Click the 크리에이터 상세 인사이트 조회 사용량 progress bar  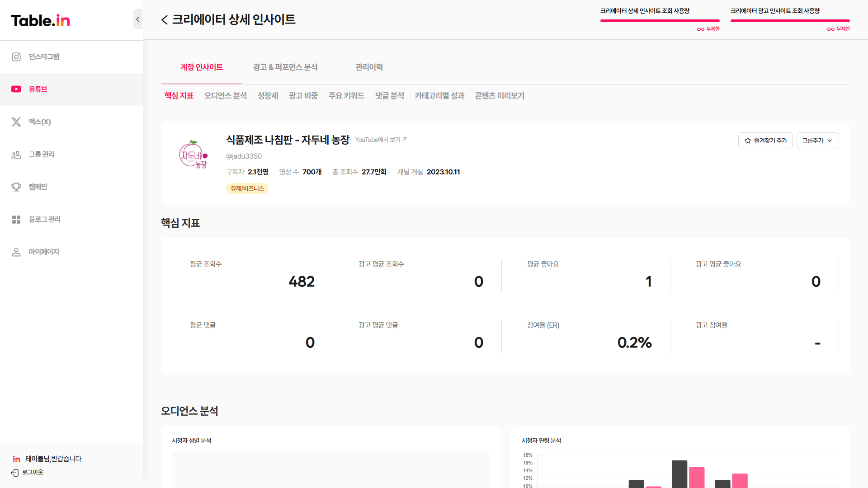pyautogui.click(x=660, y=21)
